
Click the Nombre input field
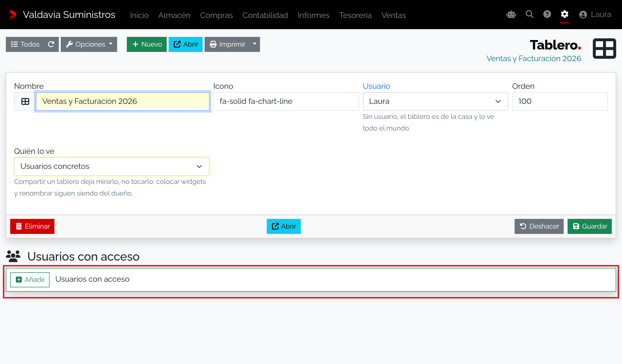point(123,101)
